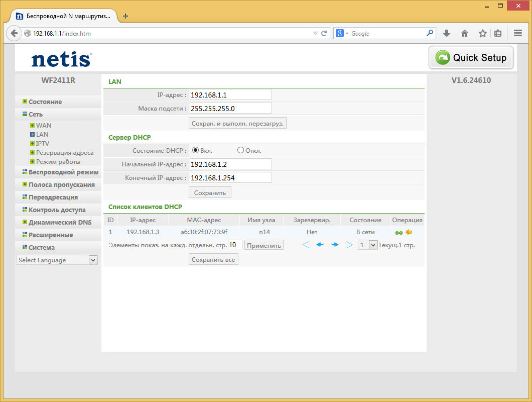Expand the Расширенные section

coord(51,235)
